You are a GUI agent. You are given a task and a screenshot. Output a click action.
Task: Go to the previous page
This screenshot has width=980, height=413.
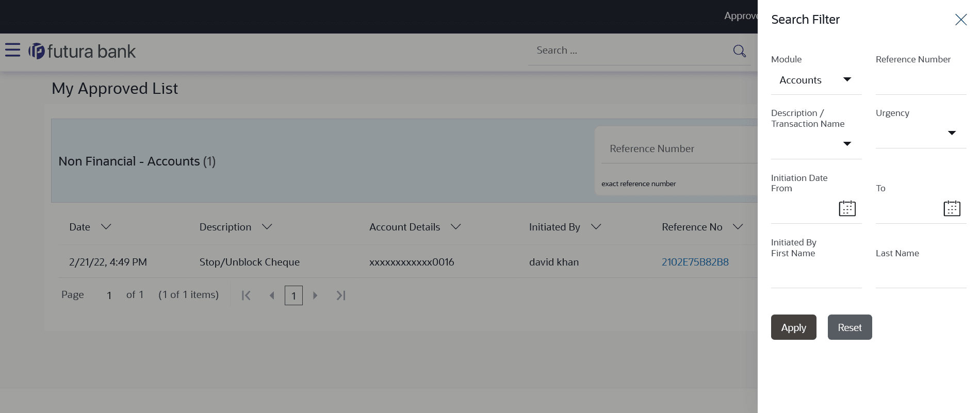pos(272,295)
